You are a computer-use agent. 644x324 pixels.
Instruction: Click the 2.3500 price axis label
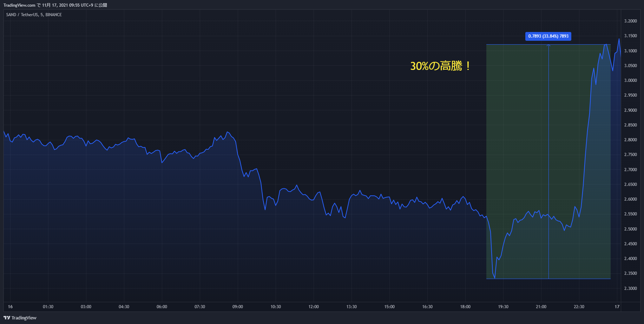(x=630, y=273)
